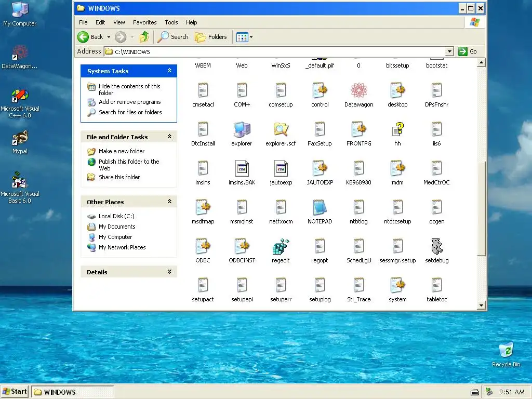Select the JAUTOEXP settings file icon

pyautogui.click(x=320, y=168)
